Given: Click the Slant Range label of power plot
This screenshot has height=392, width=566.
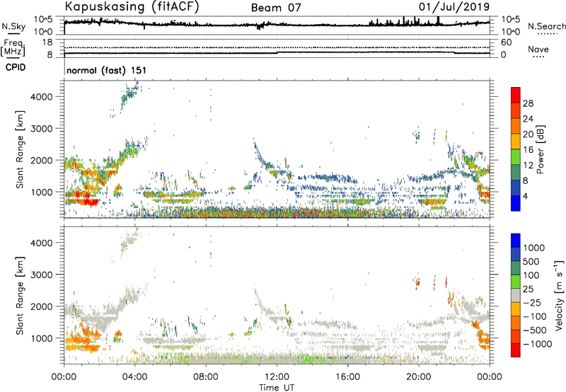Looking at the screenshot, I should click(20, 149).
